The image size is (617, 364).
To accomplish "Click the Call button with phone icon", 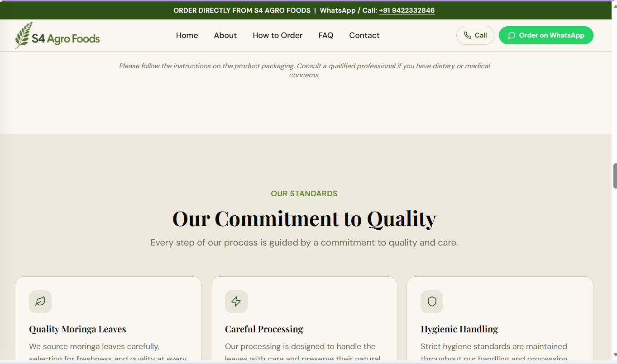I will (475, 35).
